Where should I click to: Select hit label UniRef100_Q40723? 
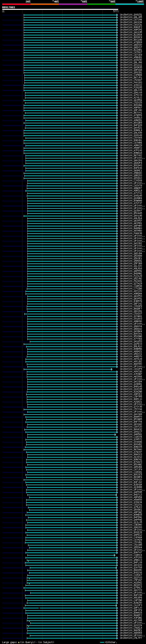coord(131,590)
